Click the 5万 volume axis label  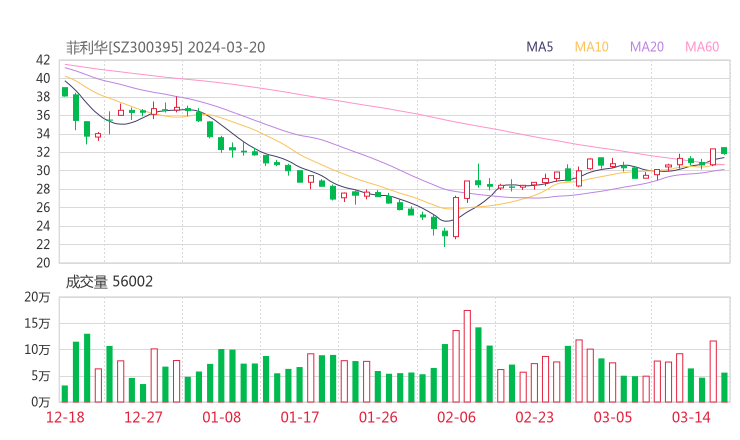(41, 376)
